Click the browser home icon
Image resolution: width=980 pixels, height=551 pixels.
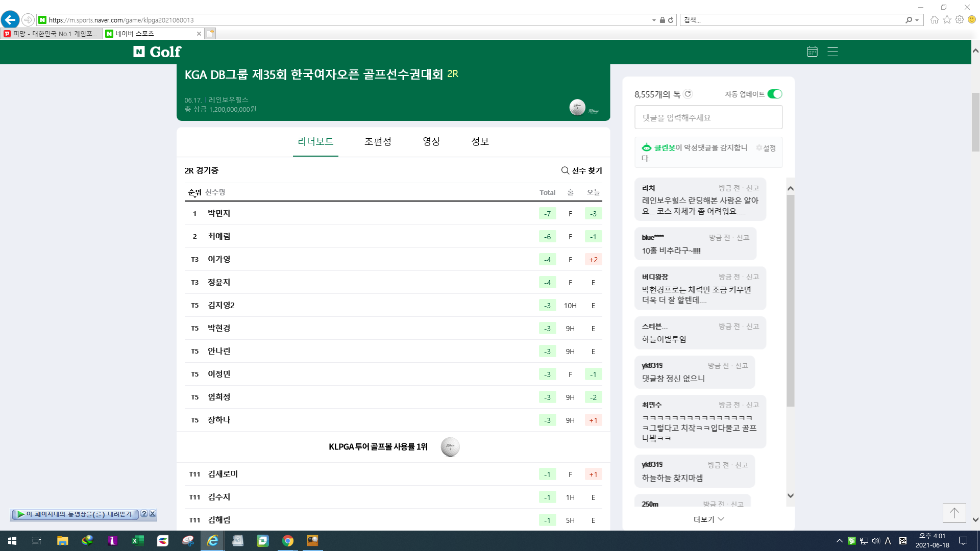pyautogui.click(x=935, y=20)
